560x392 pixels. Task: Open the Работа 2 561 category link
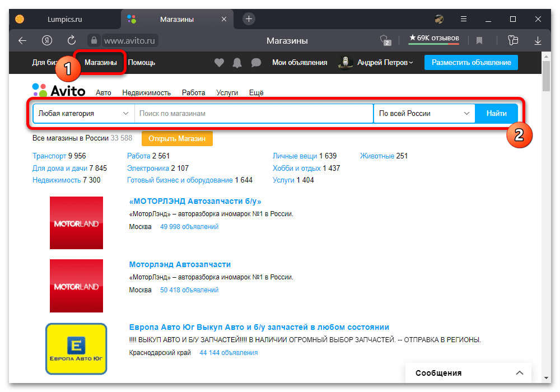click(138, 156)
